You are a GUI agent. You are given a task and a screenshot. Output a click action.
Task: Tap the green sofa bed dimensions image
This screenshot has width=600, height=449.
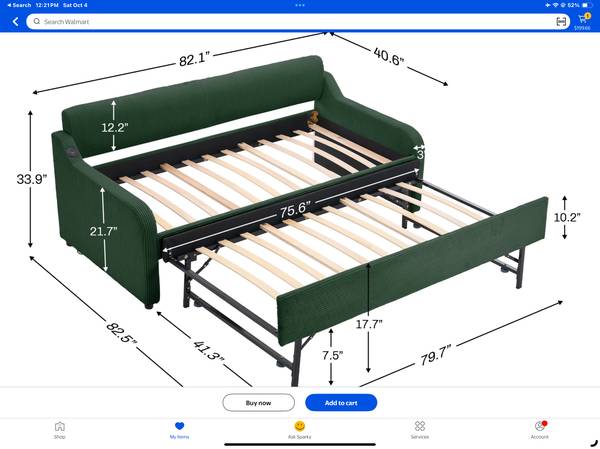(x=300, y=210)
